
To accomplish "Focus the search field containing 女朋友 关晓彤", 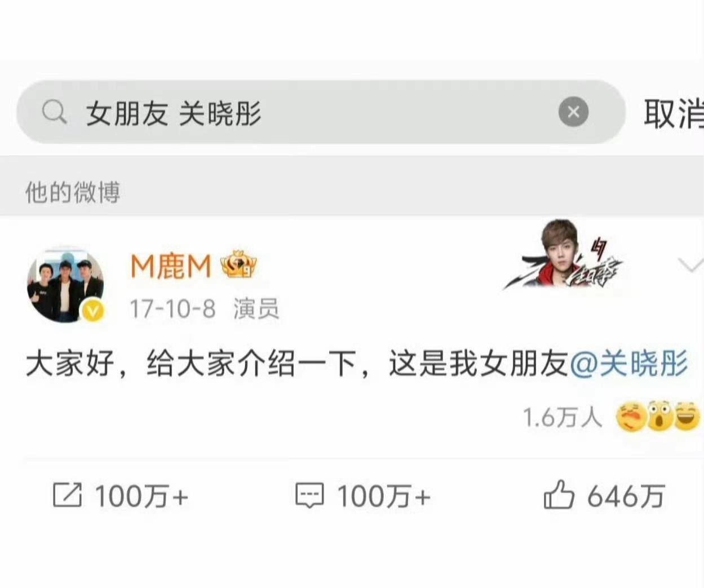I will point(321,112).
